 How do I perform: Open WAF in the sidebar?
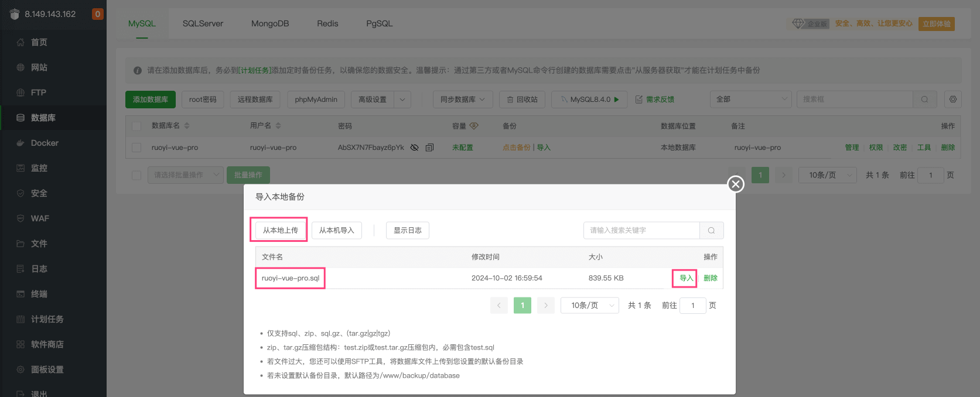click(x=40, y=218)
